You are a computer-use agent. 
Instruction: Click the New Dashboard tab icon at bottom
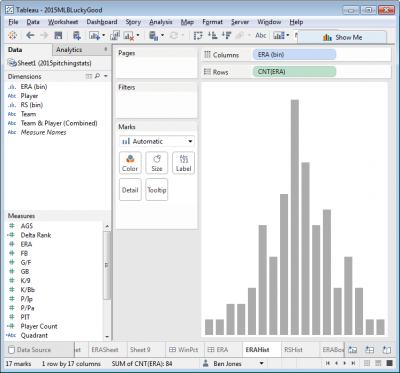coord(370,350)
